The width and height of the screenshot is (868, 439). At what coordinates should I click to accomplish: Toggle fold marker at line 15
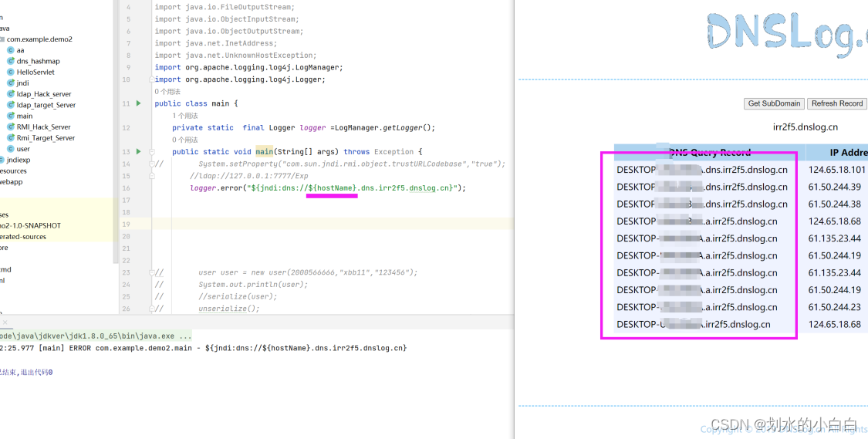tap(152, 175)
